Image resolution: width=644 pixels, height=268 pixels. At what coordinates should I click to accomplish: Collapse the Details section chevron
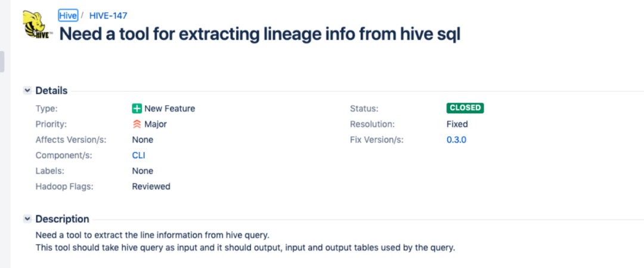point(27,91)
